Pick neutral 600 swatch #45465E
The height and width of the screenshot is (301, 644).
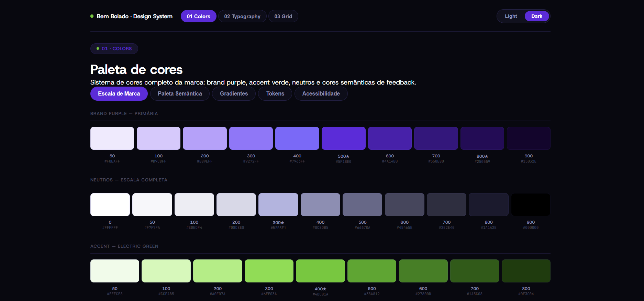404,204
